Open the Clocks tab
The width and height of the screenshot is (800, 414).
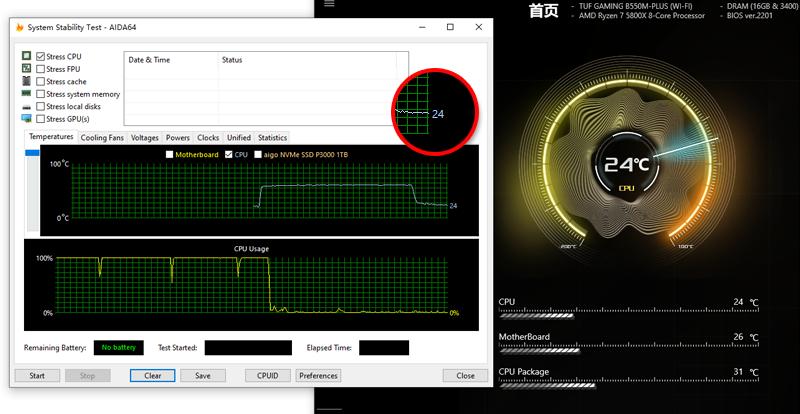[x=208, y=138]
